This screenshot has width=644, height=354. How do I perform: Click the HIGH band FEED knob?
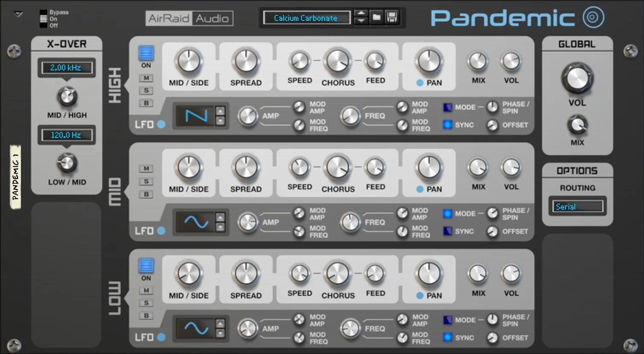click(375, 61)
